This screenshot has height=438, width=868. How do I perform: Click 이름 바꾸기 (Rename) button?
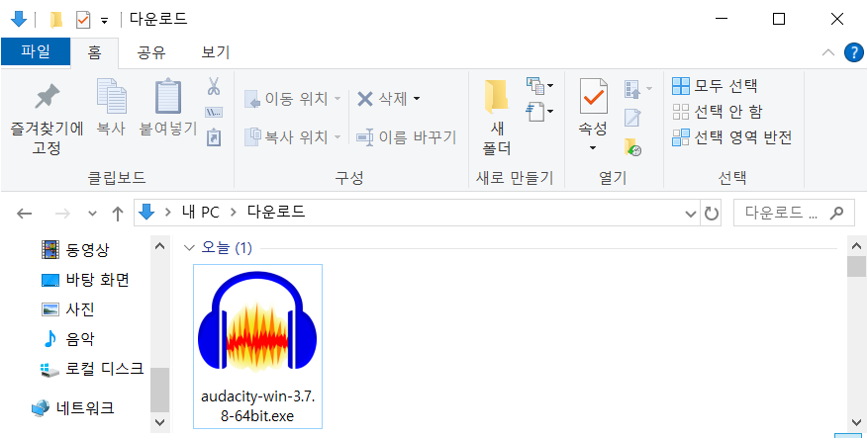tap(407, 137)
